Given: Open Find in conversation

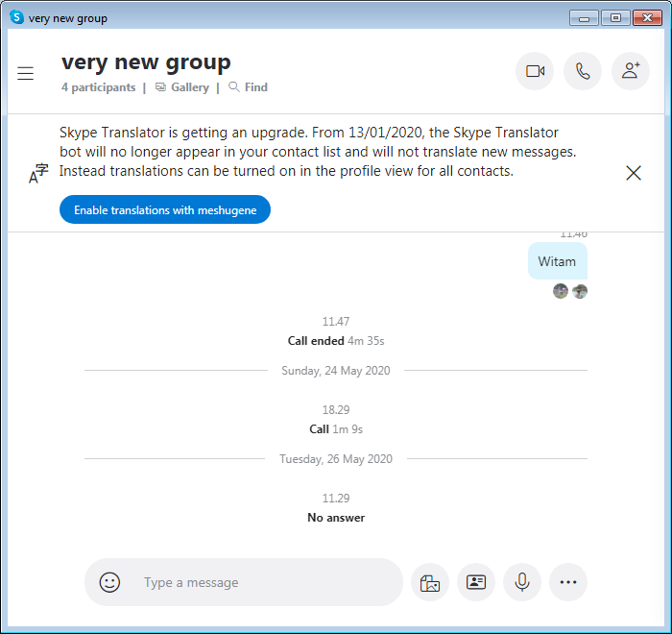Looking at the screenshot, I should [x=248, y=87].
